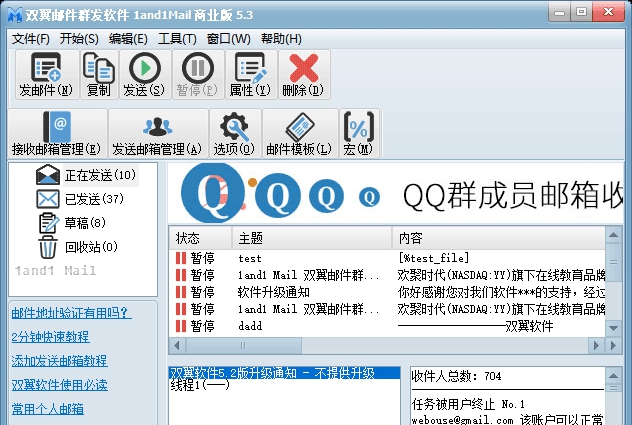Open link 常用个人邮箱
Viewport: 632px width, 425px height.
[48, 409]
